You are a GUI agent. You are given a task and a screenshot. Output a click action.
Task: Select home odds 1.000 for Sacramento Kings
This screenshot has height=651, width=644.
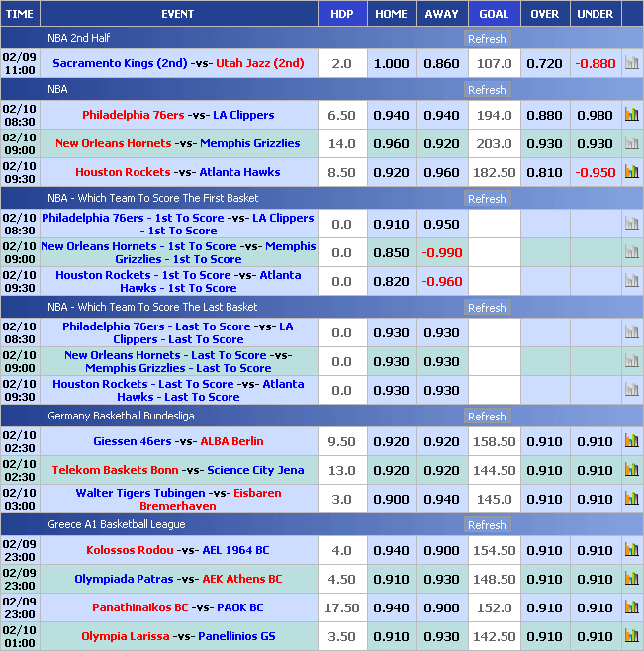pyautogui.click(x=391, y=63)
